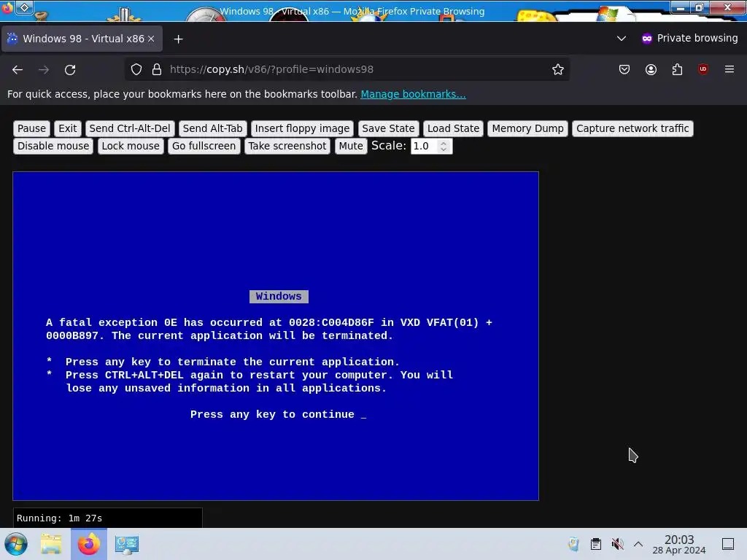The image size is (747, 560).
Task: Bookmark this page with the star icon
Action: tap(558, 69)
